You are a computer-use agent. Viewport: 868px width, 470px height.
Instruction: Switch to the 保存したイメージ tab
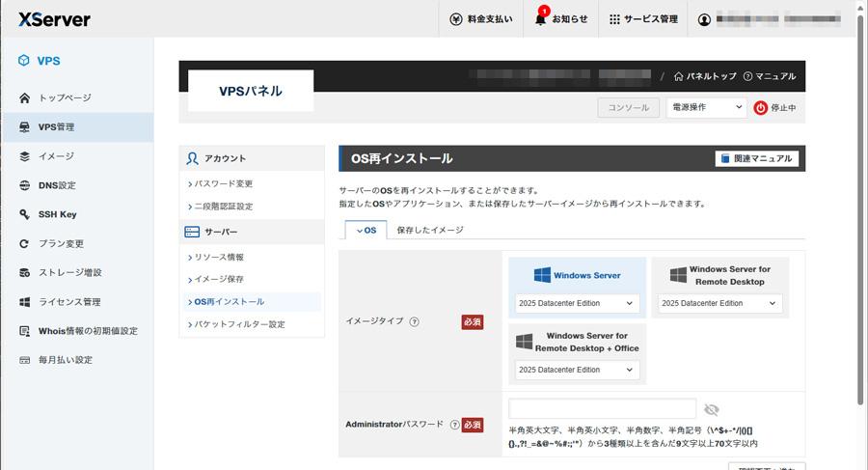(430, 230)
